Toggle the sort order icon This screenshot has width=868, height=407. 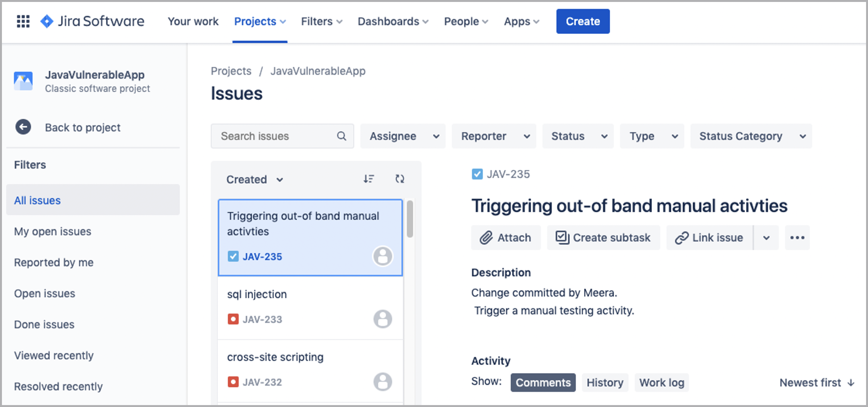click(x=369, y=179)
